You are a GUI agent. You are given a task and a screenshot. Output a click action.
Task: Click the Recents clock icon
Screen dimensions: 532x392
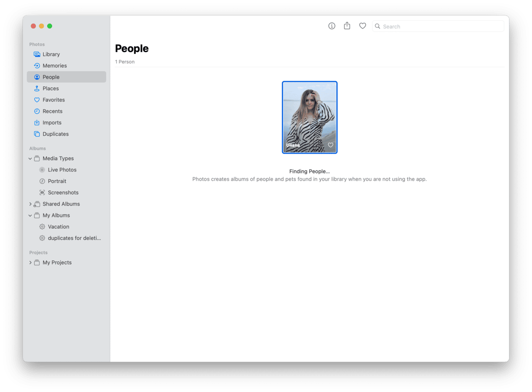click(x=37, y=111)
